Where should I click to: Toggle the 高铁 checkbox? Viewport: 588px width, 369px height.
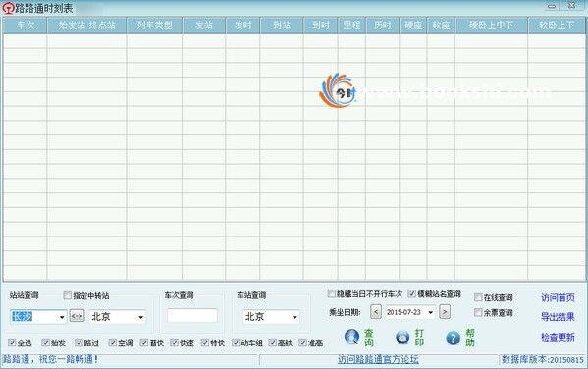pos(272,342)
